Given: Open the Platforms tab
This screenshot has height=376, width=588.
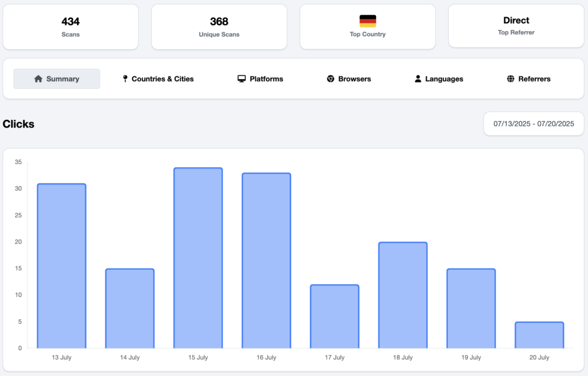Looking at the screenshot, I should pyautogui.click(x=260, y=79).
